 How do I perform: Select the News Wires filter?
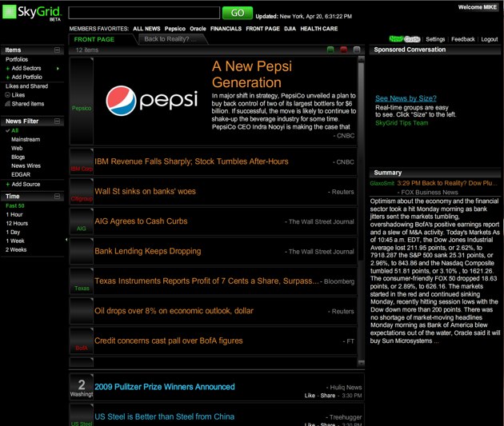26,165
